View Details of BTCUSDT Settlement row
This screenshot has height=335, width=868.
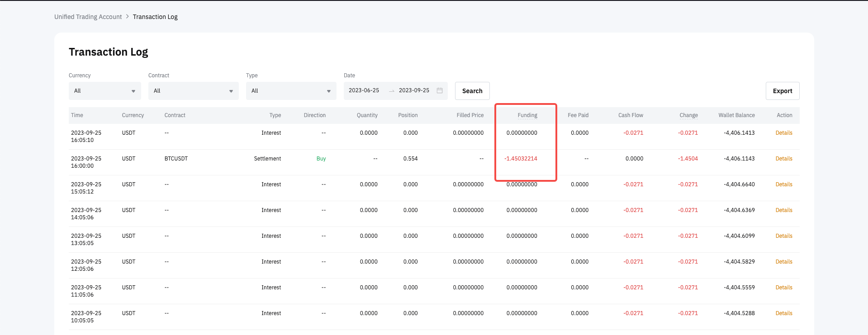(783, 159)
